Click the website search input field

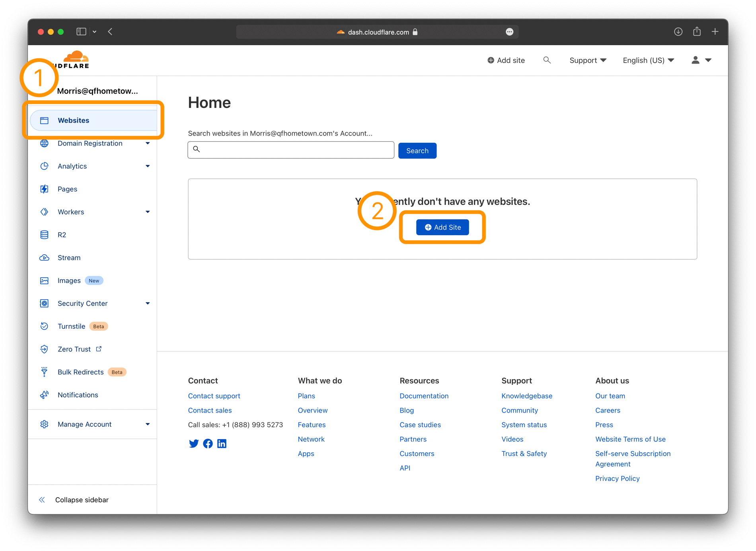[291, 150]
